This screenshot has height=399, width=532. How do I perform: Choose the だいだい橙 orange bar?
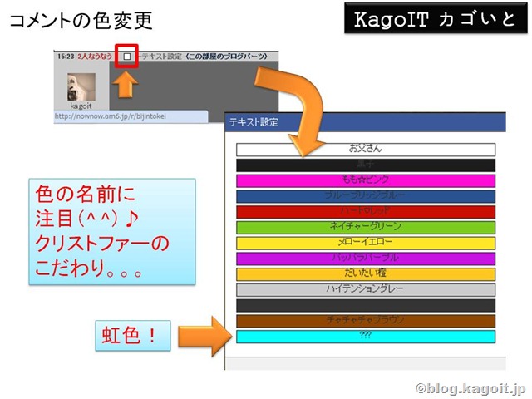pos(366,274)
